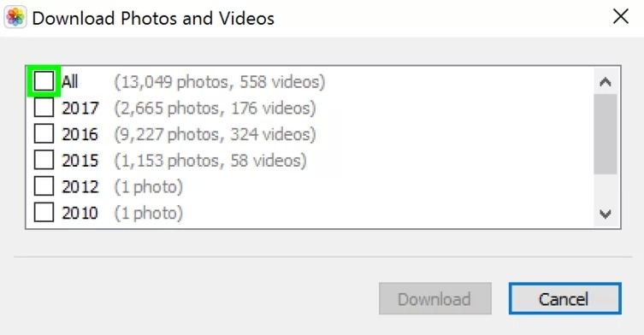
Task: Enable the 2016 checkbox
Action: tap(44, 134)
